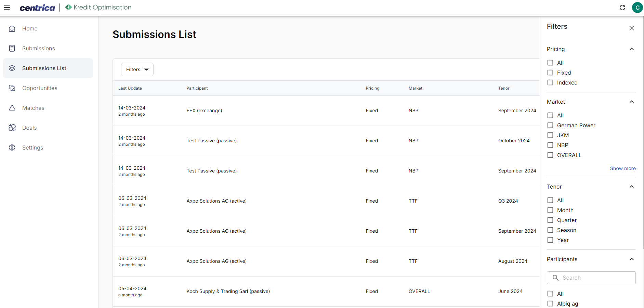Check the Indexed pricing checkbox
Screen dimensions: 644x308
pyautogui.click(x=550, y=82)
